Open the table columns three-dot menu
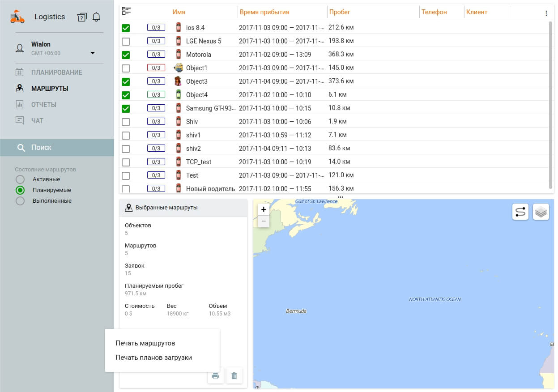This screenshot has height=392, width=558. [546, 13]
